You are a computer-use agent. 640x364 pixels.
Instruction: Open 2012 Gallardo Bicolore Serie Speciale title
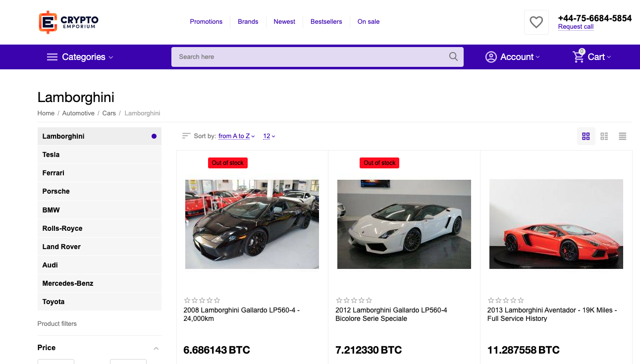391,314
